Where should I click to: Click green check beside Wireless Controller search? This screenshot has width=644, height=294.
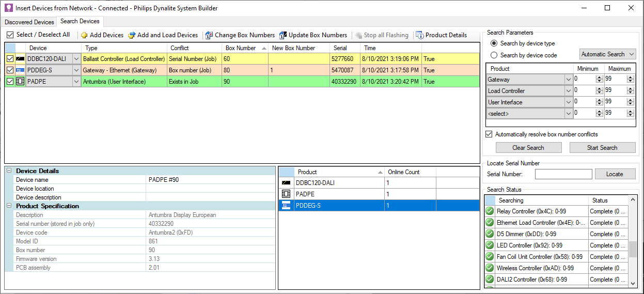coord(490,268)
